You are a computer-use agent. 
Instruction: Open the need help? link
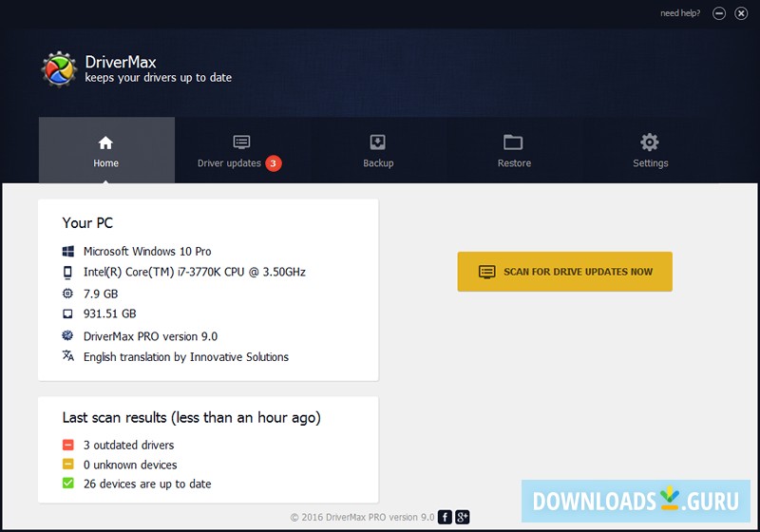(680, 13)
